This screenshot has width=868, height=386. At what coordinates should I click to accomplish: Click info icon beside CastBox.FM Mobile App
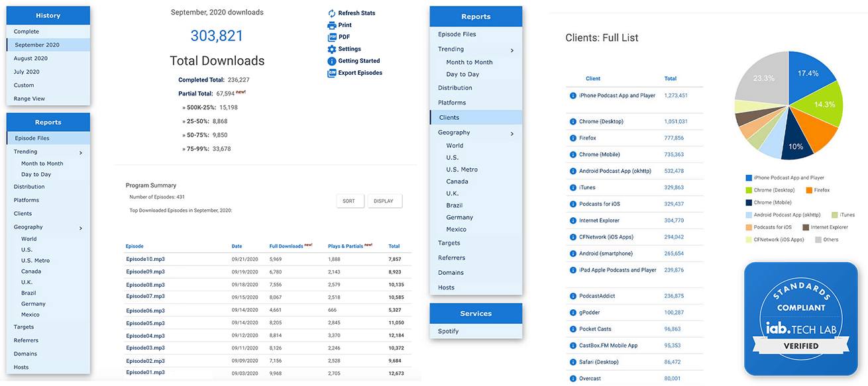(573, 346)
